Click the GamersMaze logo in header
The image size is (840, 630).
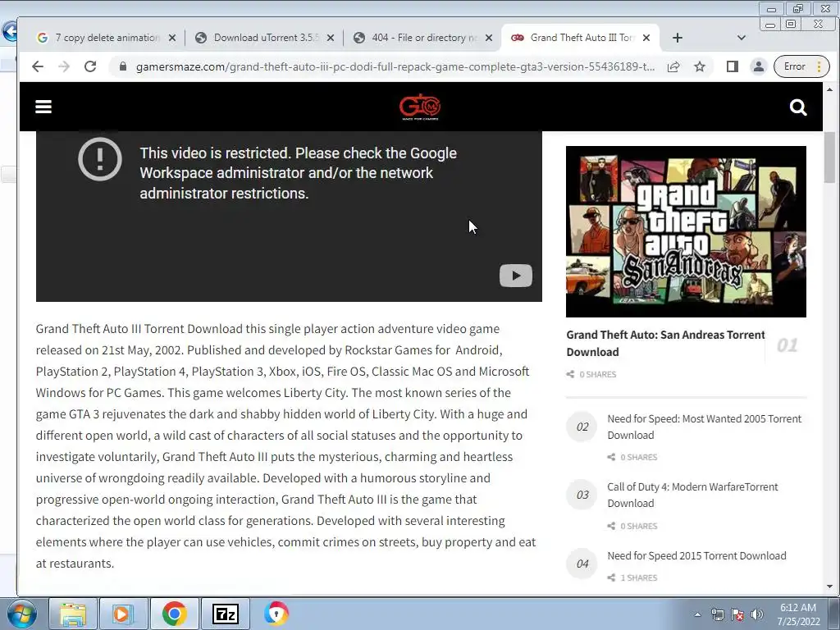pos(419,107)
